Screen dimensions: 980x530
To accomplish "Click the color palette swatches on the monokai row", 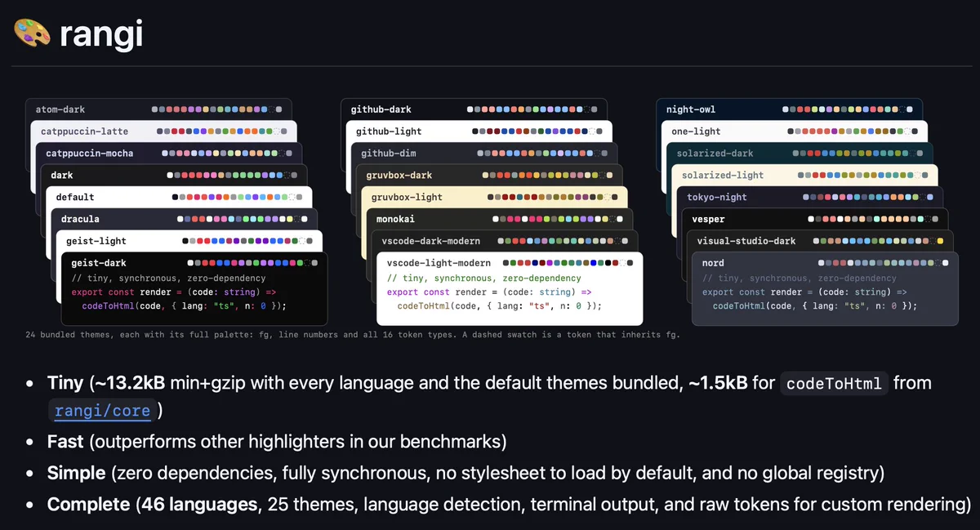I will point(558,219).
